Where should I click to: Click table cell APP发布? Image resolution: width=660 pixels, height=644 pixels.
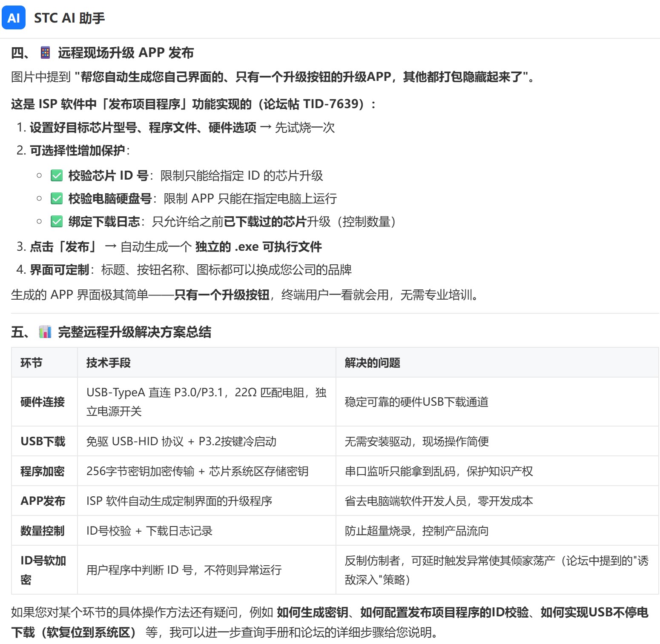point(43,501)
